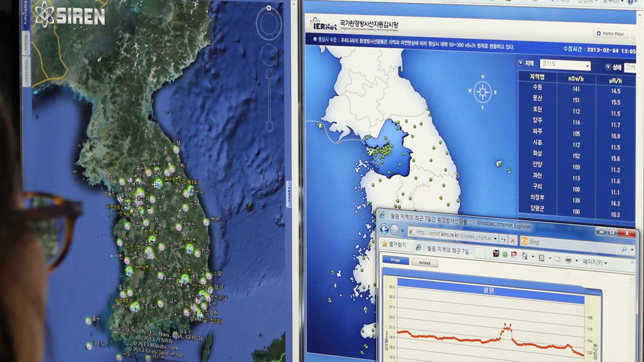The image size is (644, 362).
Task: Click the arrow icon beside the 지역 label
Action: 520,63
